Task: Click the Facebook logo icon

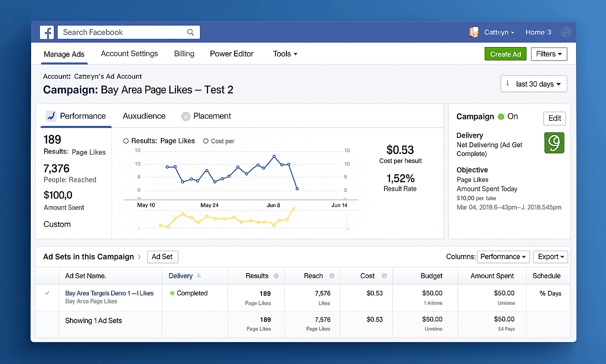Action: tap(47, 32)
